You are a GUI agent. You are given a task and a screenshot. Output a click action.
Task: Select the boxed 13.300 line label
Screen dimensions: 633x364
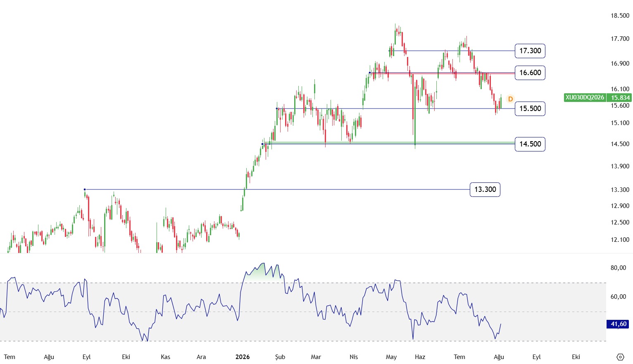click(x=485, y=189)
